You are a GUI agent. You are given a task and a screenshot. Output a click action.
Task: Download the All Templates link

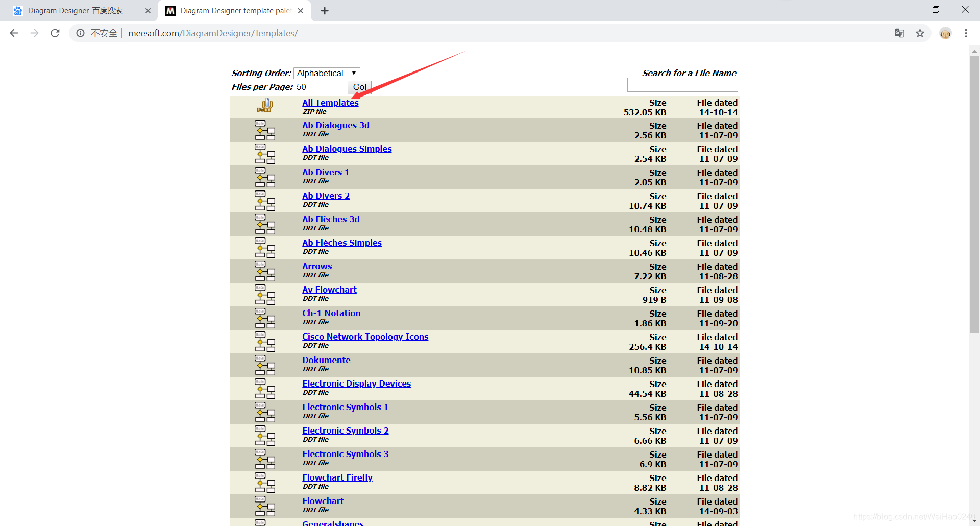[330, 103]
